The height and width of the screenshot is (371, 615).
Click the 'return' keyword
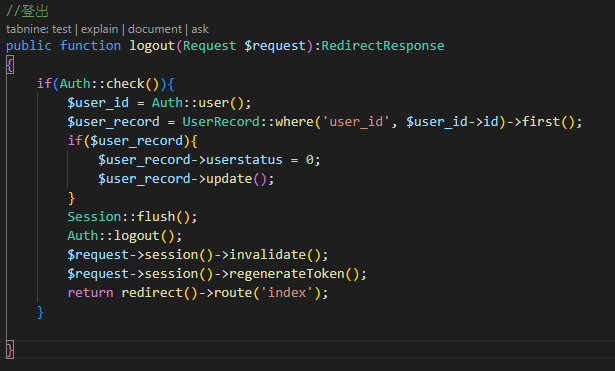click(90, 293)
